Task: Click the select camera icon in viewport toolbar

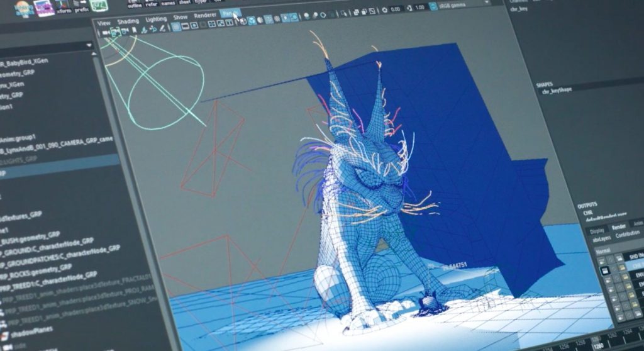Action: pyautogui.click(x=104, y=32)
